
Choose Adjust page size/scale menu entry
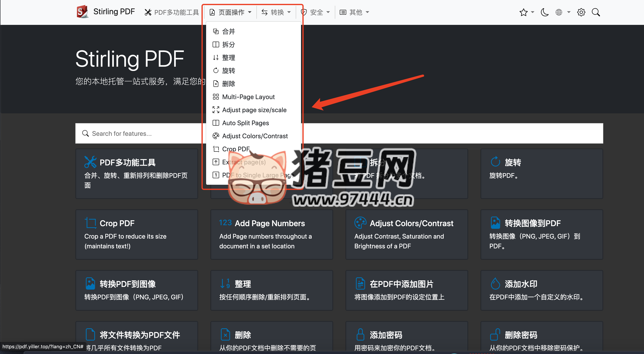tap(254, 110)
